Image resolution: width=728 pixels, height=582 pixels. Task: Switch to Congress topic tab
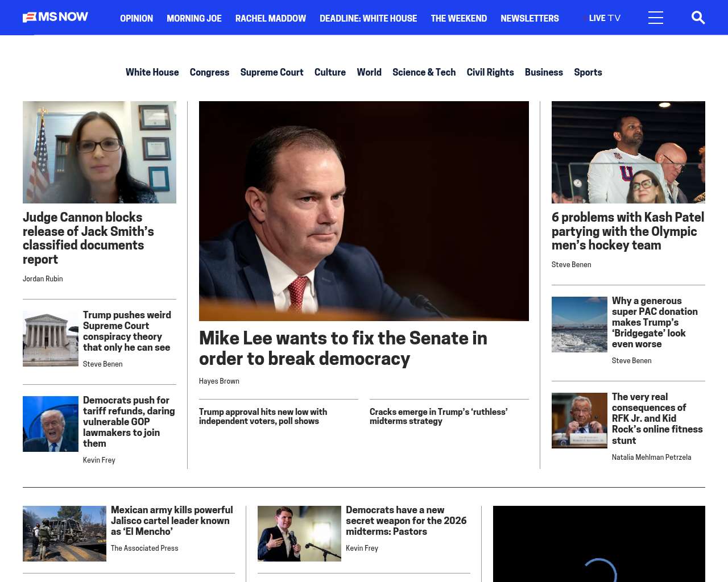click(x=209, y=72)
